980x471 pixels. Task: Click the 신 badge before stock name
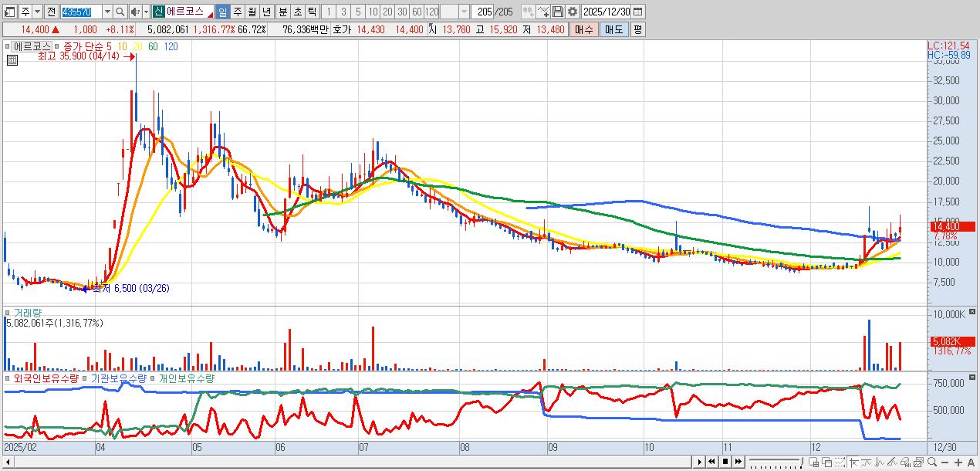coord(157,12)
